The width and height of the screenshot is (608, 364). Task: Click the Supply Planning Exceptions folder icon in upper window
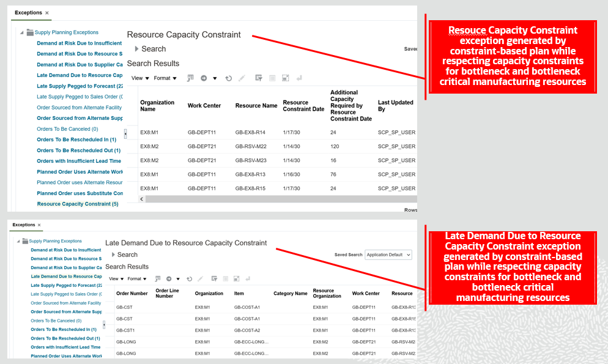(30, 32)
